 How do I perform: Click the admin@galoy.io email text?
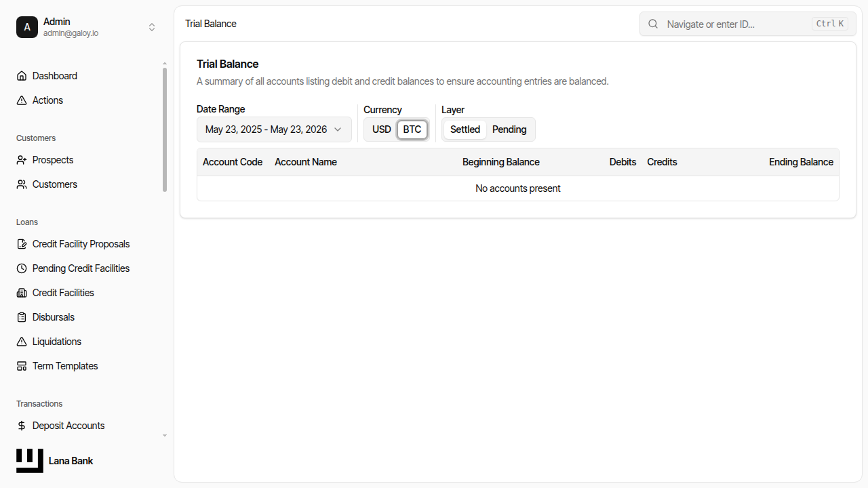coord(71,33)
